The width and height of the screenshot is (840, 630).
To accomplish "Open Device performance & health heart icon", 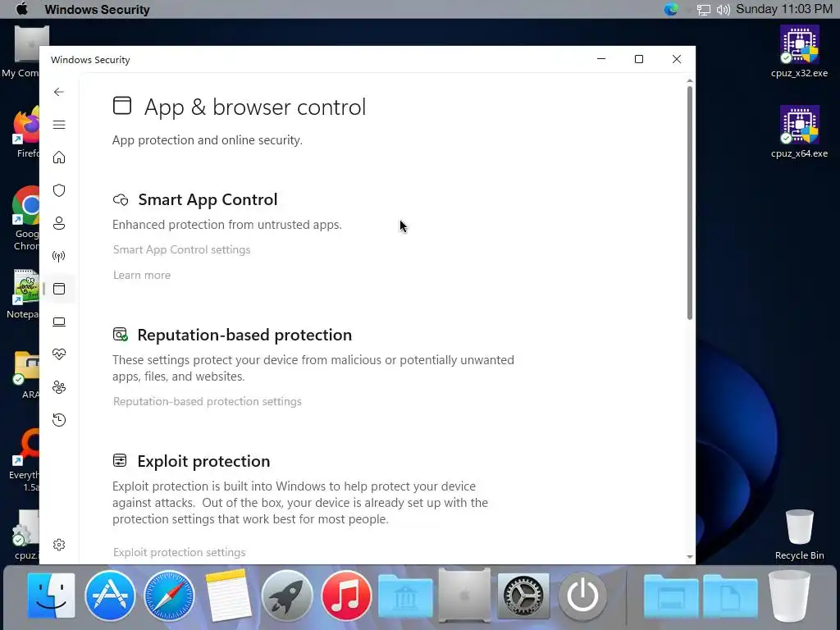I will point(59,354).
